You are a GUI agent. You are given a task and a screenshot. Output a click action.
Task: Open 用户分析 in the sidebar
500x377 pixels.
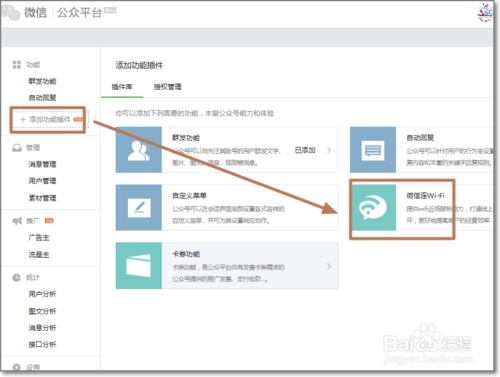42,294
